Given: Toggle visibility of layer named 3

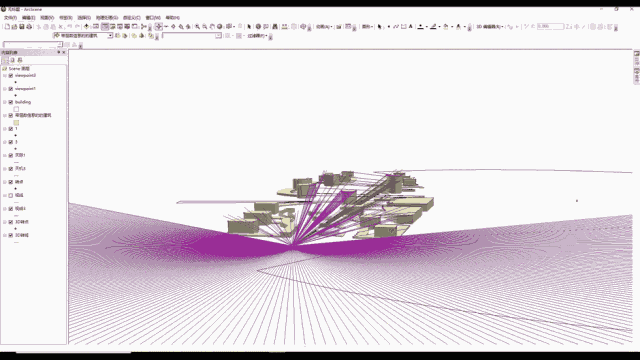Looking at the screenshot, I should click(11, 142).
